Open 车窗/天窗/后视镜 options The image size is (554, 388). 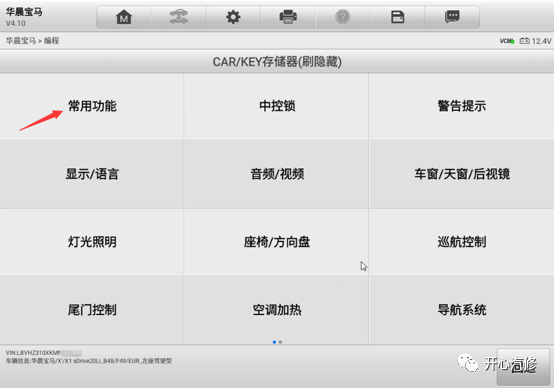(461, 174)
